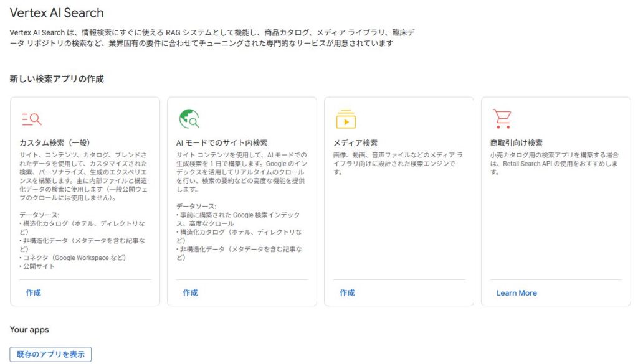Screen dimensions: 638x364
Task: Select the メディア検索 card title
Action: point(356,142)
